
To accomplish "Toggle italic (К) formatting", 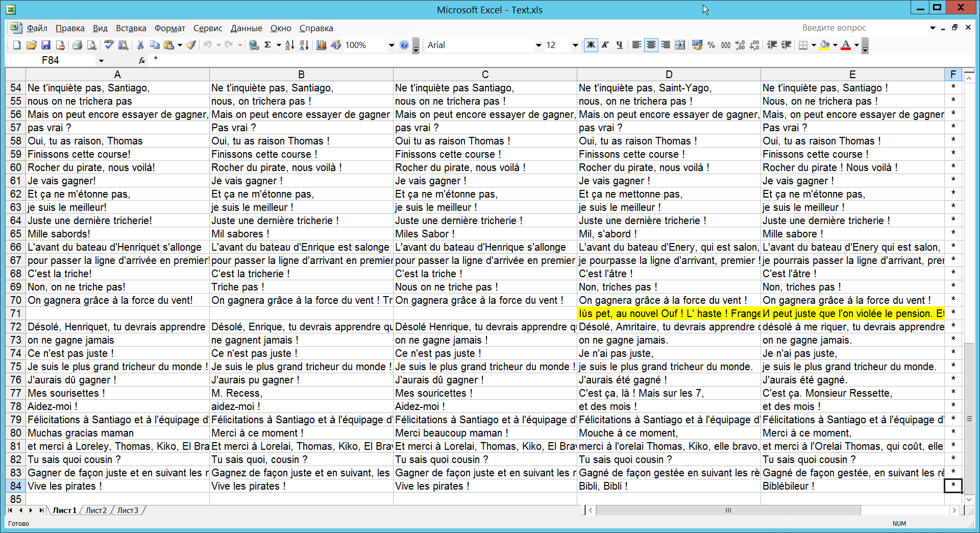I will click(605, 45).
